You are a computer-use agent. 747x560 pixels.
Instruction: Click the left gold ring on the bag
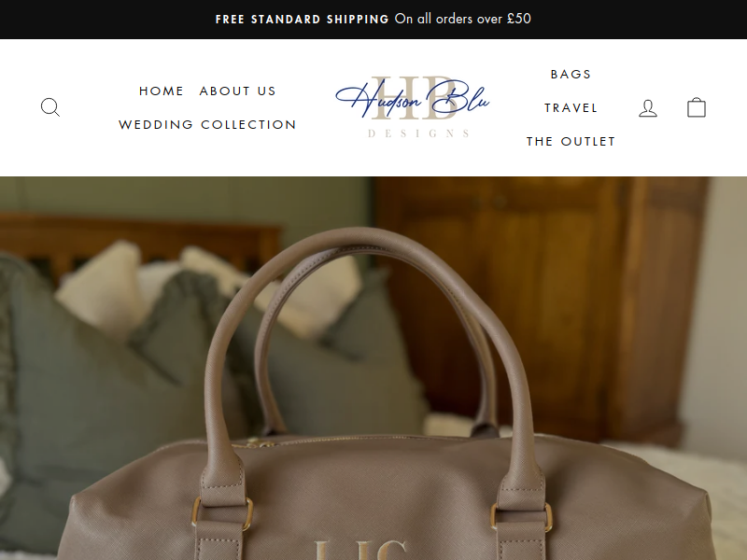click(222, 512)
